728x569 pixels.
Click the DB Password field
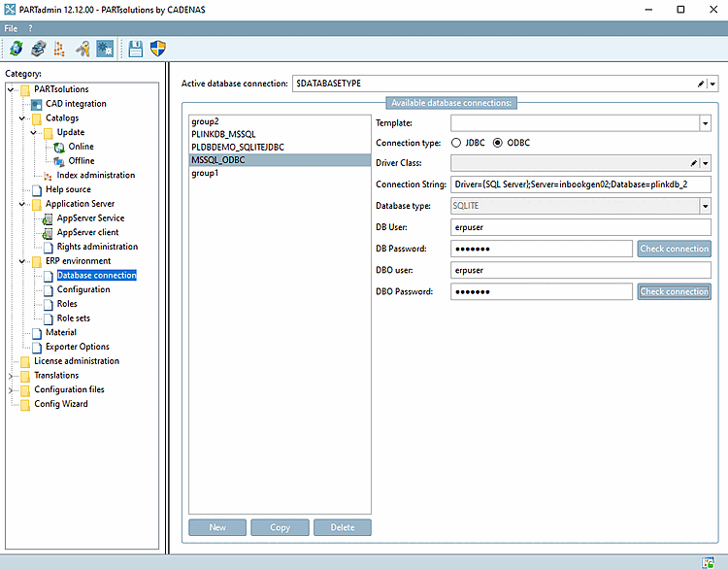click(x=542, y=249)
